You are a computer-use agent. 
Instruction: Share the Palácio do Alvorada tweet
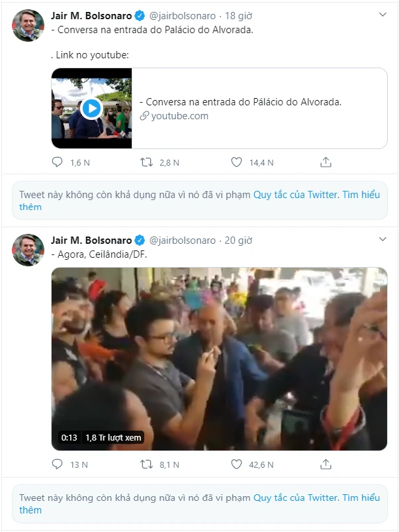tap(326, 162)
